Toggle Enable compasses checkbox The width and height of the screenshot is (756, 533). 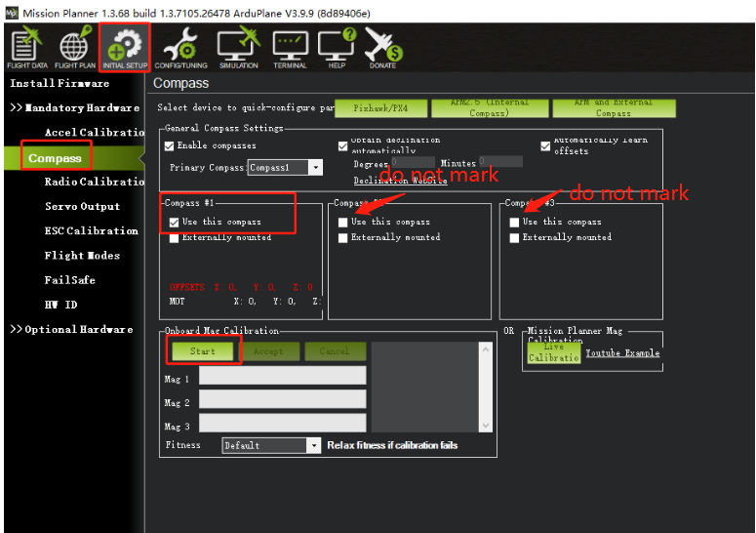pos(169,145)
